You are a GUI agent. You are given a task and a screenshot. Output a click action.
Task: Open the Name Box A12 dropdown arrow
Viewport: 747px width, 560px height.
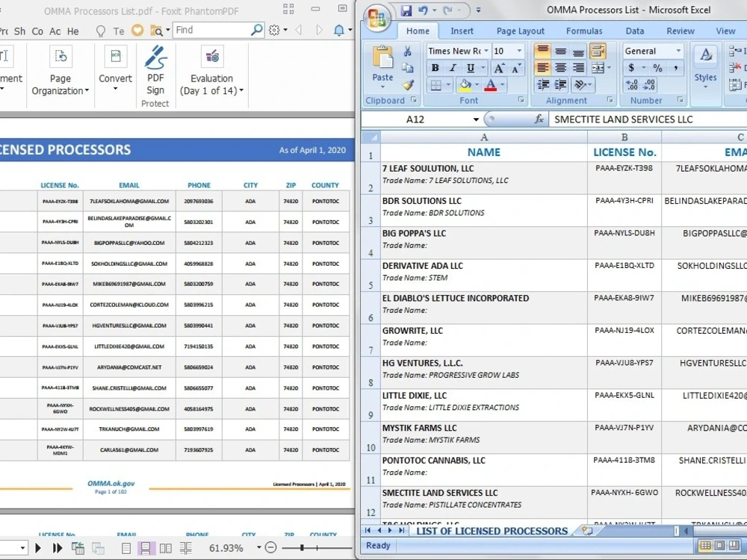pyautogui.click(x=475, y=119)
